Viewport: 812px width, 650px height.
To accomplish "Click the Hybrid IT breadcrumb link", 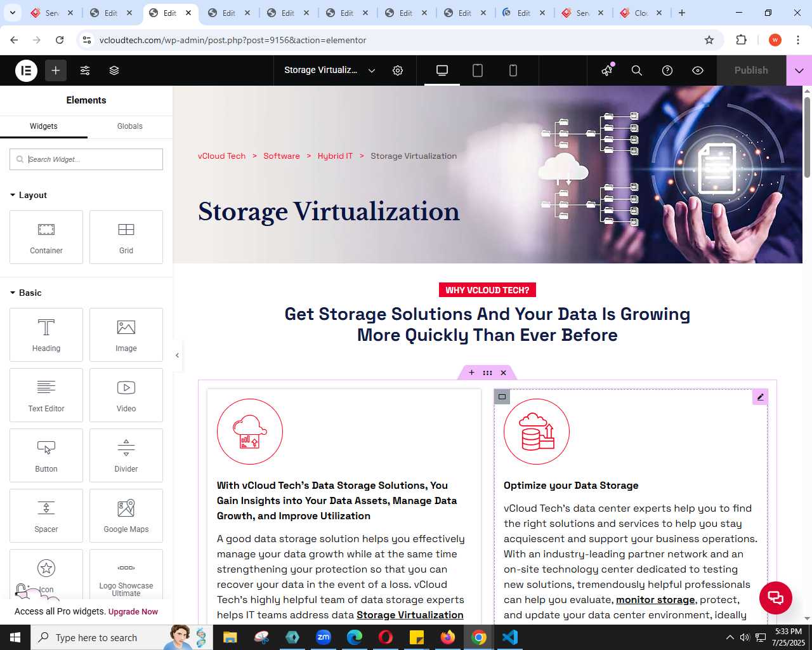I will [x=335, y=156].
